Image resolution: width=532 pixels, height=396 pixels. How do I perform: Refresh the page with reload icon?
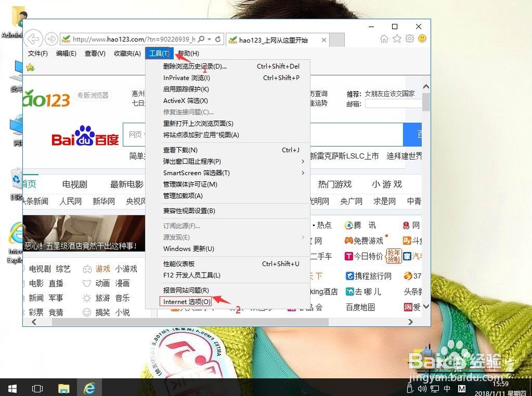click(x=218, y=39)
